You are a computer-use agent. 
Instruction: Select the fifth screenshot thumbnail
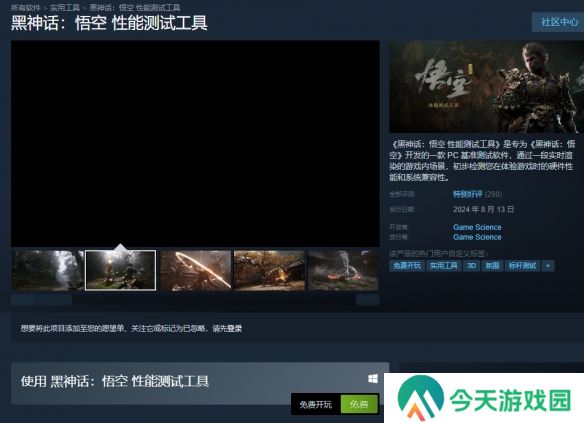343,270
